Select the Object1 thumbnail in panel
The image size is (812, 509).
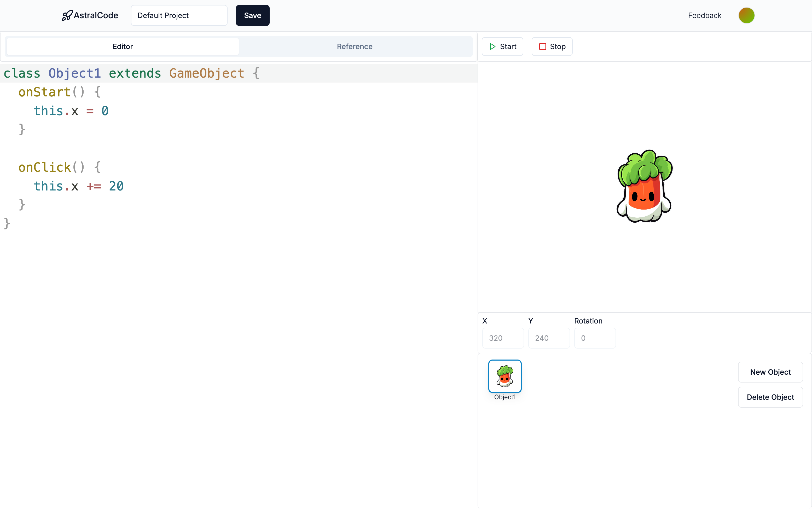point(504,376)
